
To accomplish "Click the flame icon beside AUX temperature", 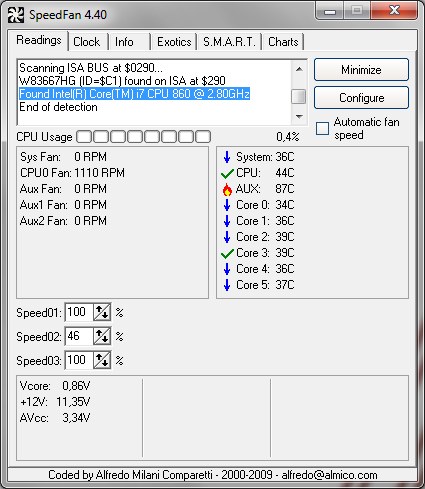I will click(227, 189).
